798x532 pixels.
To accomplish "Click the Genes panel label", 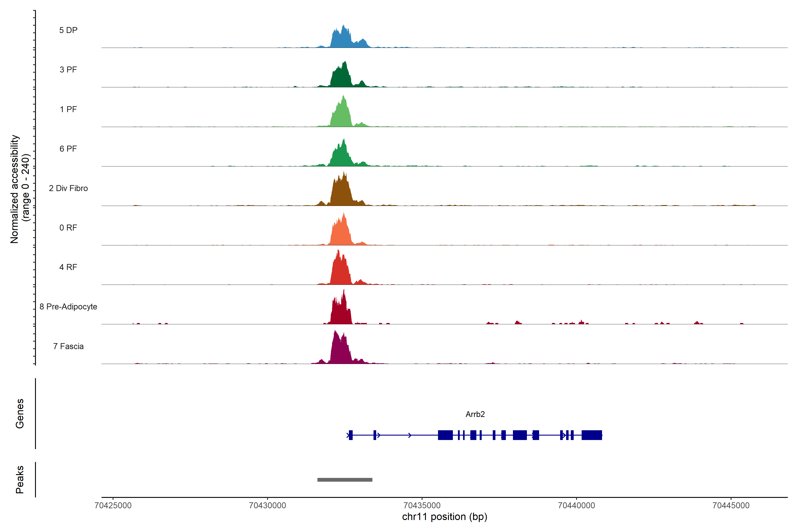I will tap(20, 414).
